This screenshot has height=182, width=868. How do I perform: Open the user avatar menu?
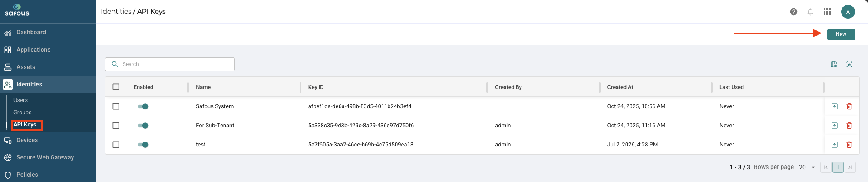pyautogui.click(x=848, y=12)
